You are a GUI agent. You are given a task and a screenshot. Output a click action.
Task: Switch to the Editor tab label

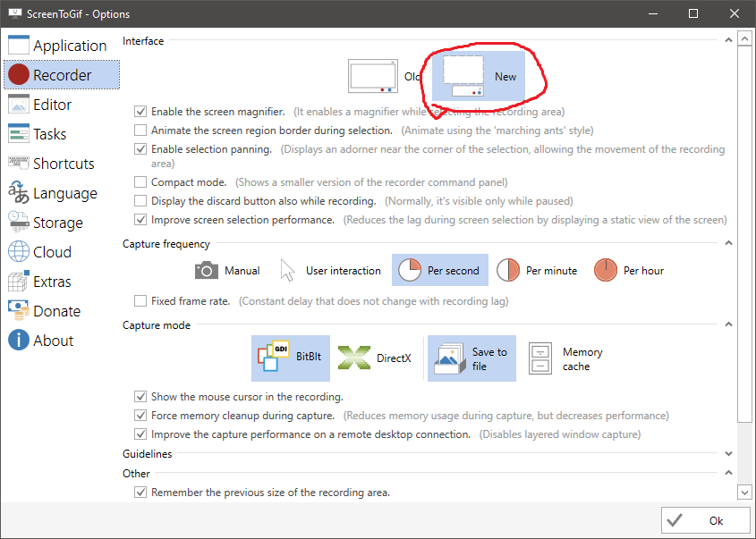click(x=52, y=105)
